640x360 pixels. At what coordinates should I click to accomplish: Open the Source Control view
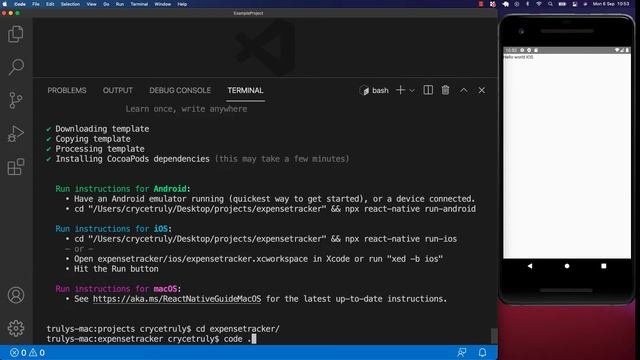(x=16, y=100)
